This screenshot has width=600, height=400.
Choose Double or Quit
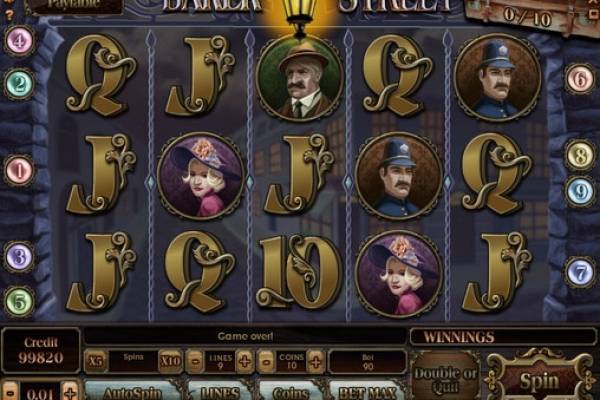[445, 378]
